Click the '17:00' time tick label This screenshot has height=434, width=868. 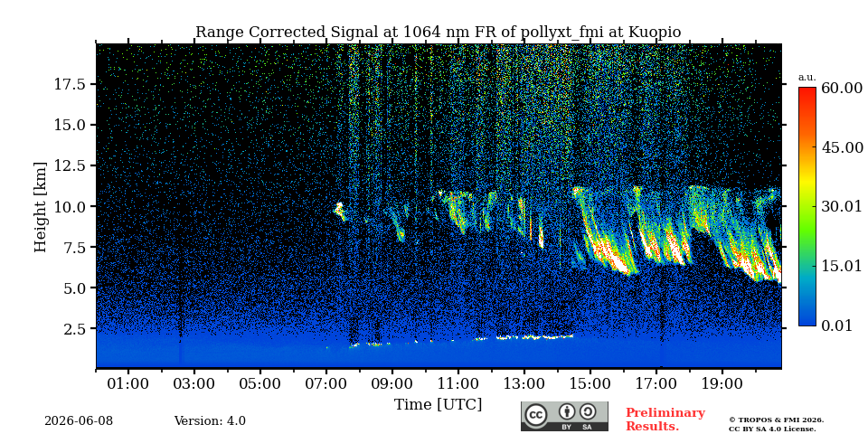(x=656, y=383)
